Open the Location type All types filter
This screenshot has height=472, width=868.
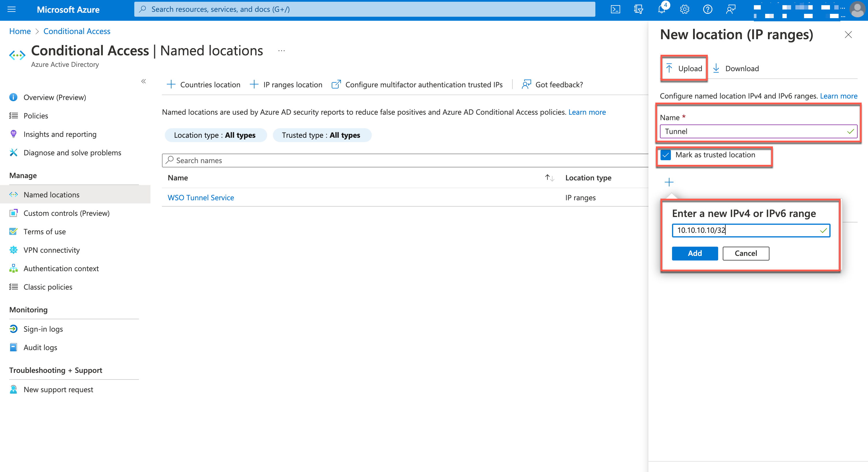pyautogui.click(x=216, y=135)
